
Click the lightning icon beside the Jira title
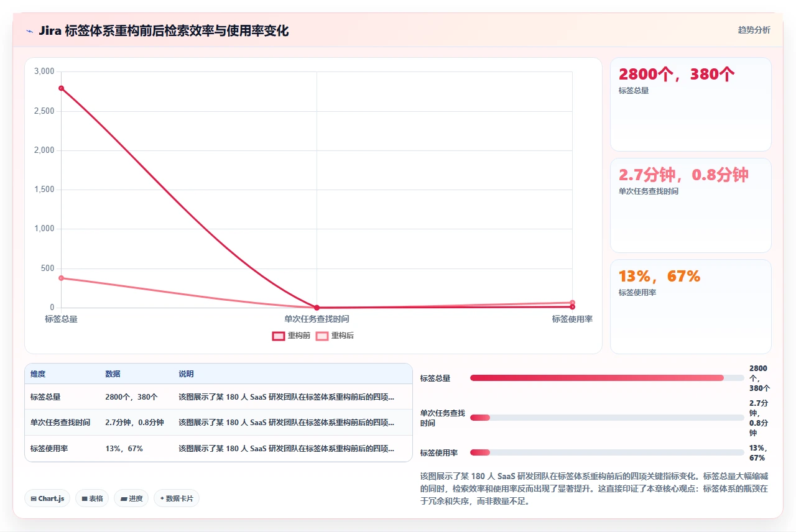(30, 31)
